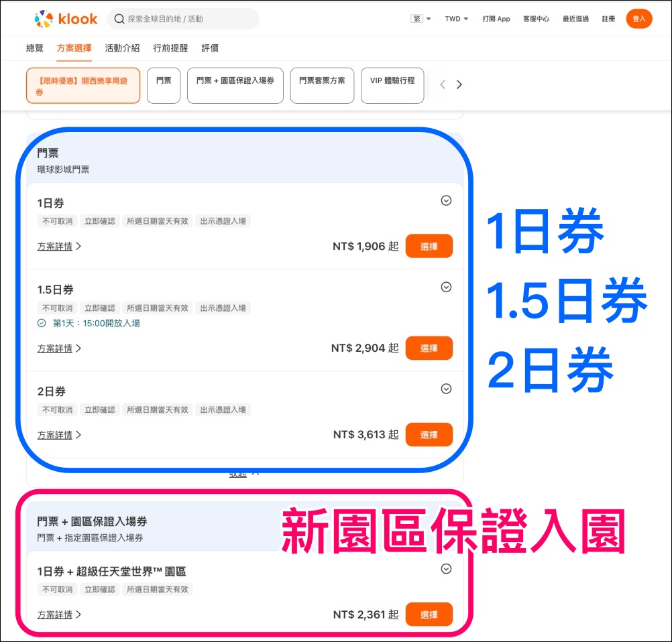
Task: Expand the 1日券 package details chevron
Action: coord(446,201)
